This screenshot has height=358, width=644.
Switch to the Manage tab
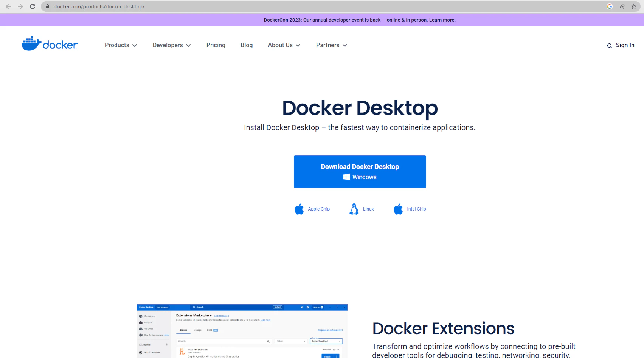(x=197, y=330)
